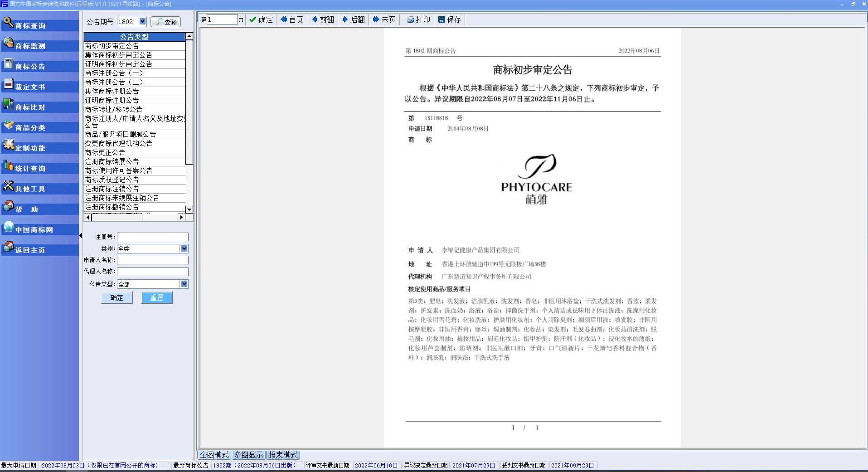Image resolution: width=868 pixels, height=472 pixels.
Task: Select 集体商标初步审定公告 in list
Action: [135, 55]
